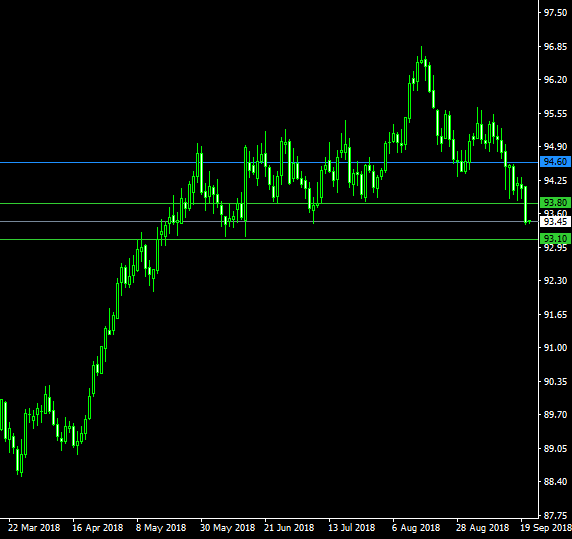Click the 87.75 label on price axis
The image size is (572, 539).
[556, 516]
